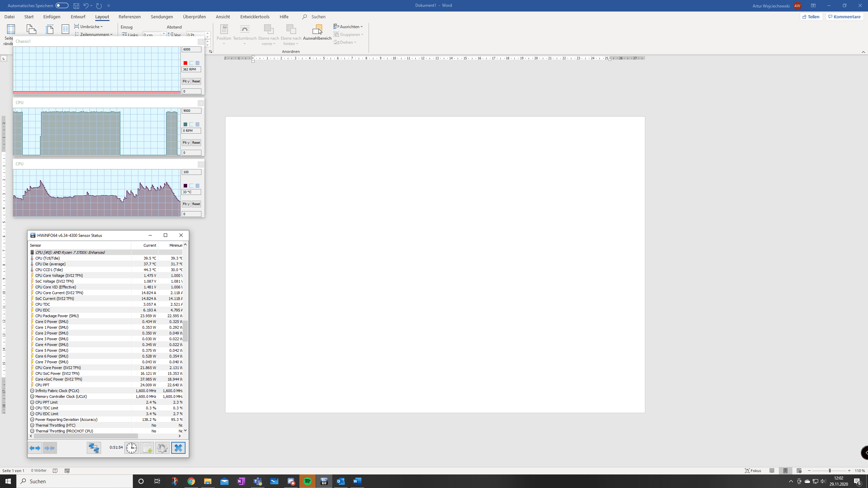Click the Redo icon in title bar

click(x=99, y=6)
